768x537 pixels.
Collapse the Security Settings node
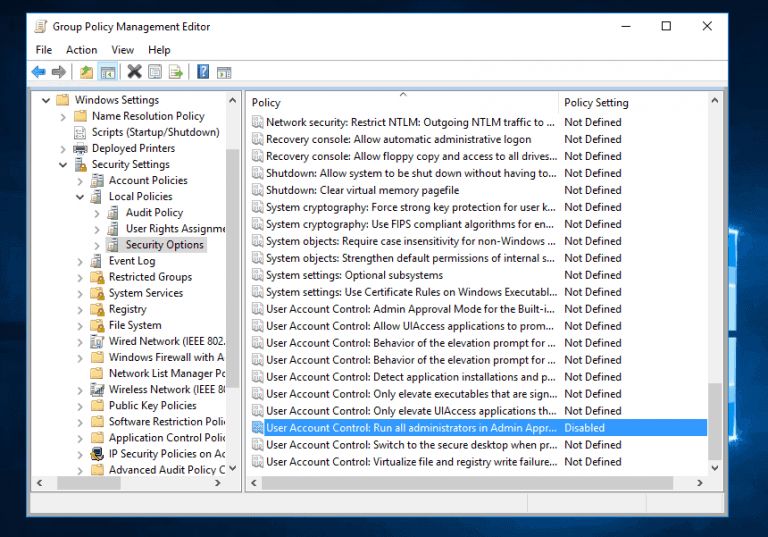tap(63, 165)
